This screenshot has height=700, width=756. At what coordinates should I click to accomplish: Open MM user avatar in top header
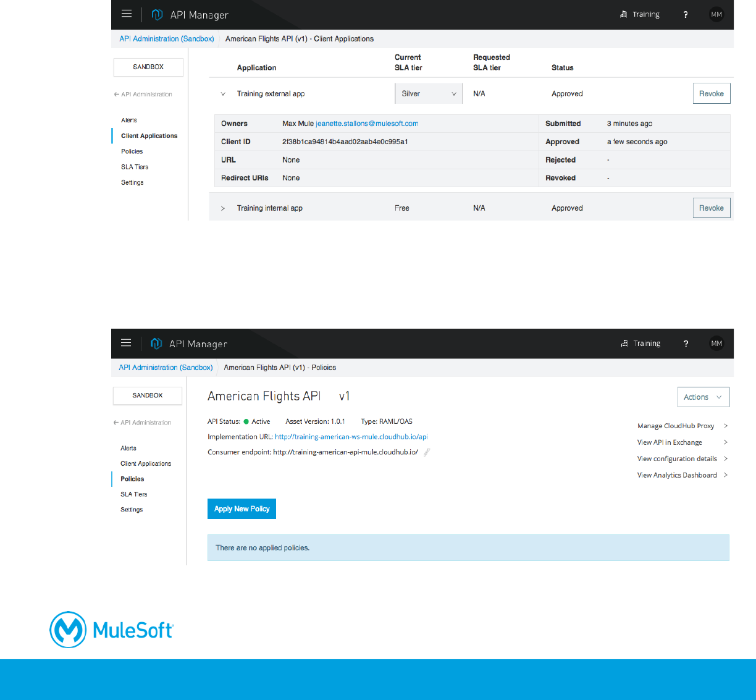[x=716, y=14]
